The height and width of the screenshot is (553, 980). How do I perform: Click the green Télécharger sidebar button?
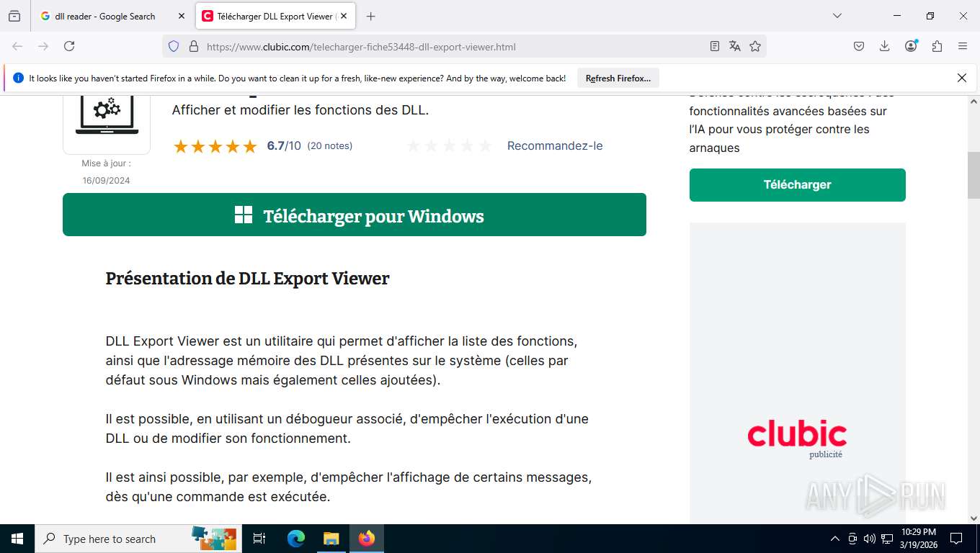coord(797,185)
